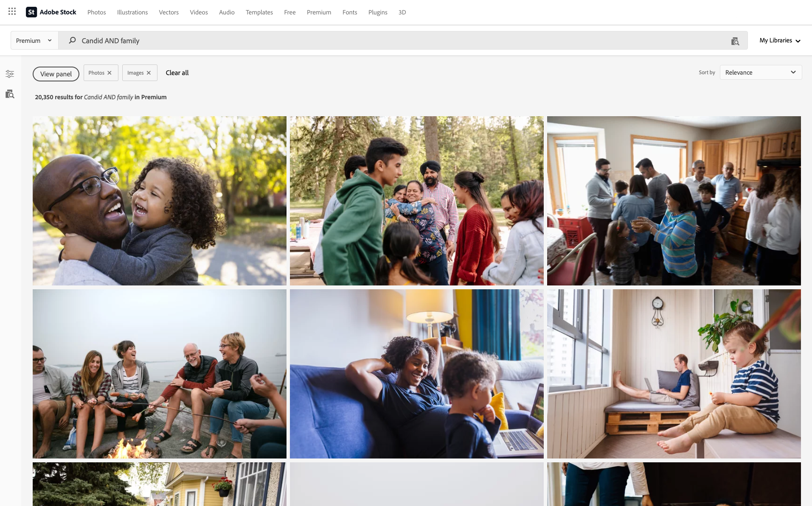Open the campfire family photo thumbnail
The width and height of the screenshot is (812, 506).
(x=160, y=374)
